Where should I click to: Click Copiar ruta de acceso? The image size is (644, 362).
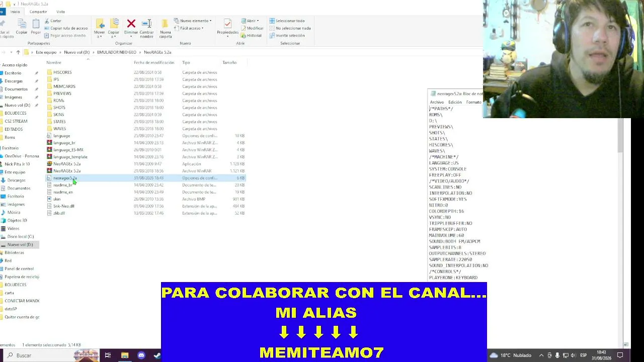(x=66, y=28)
